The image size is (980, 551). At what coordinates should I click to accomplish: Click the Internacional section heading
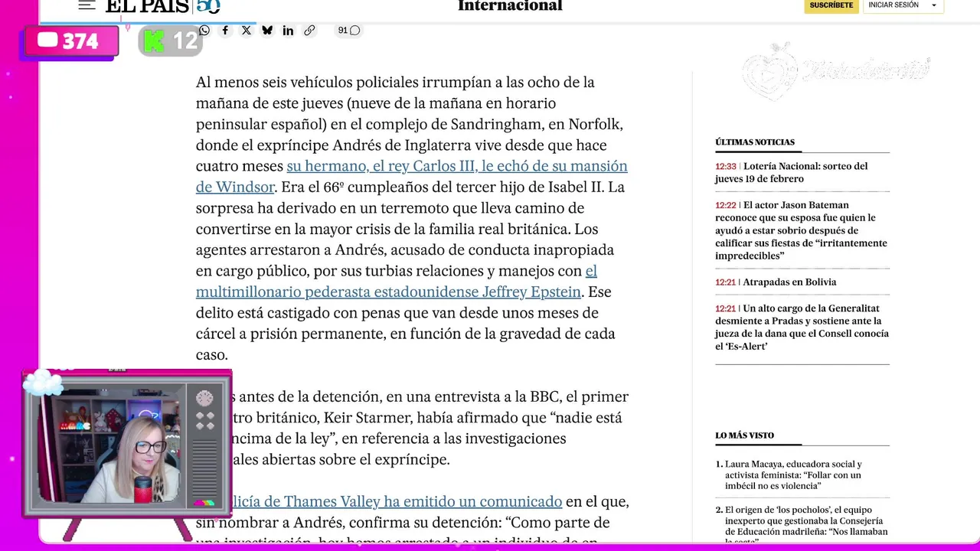(x=510, y=6)
